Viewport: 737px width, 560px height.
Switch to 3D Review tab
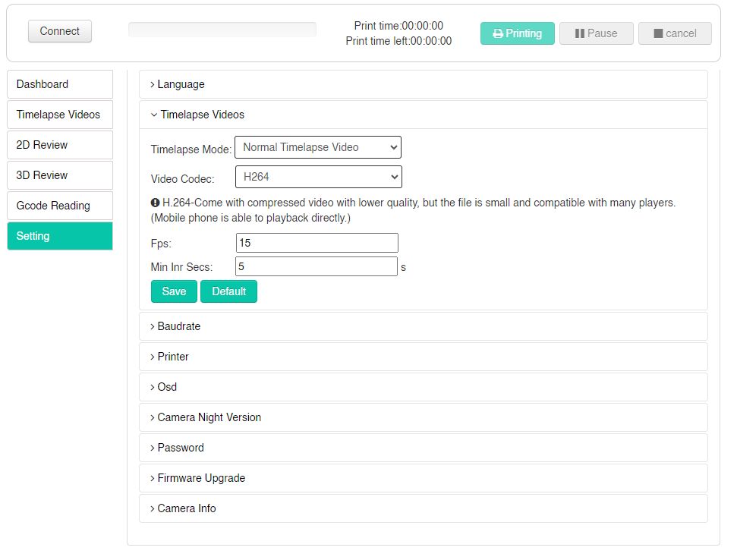60,175
